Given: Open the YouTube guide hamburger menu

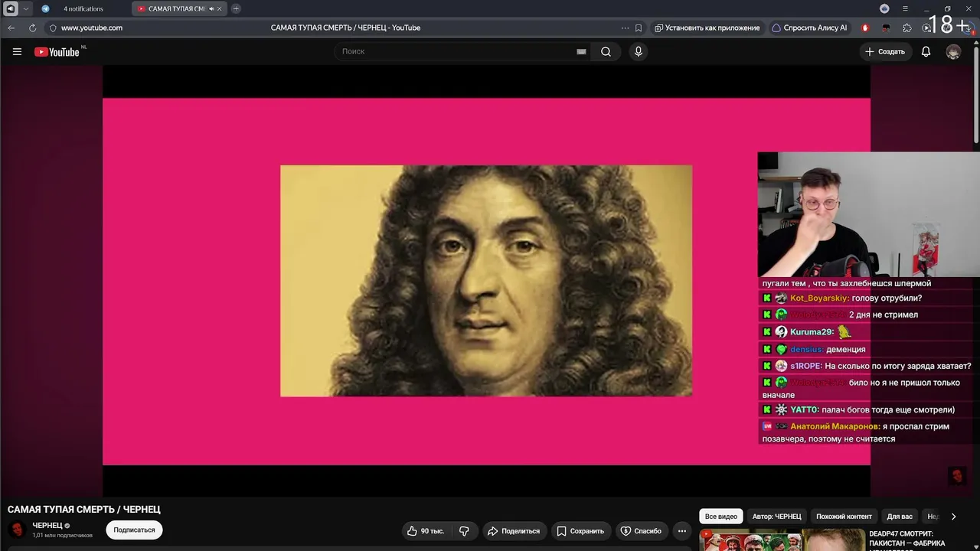Looking at the screenshot, I should click(17, 52).
